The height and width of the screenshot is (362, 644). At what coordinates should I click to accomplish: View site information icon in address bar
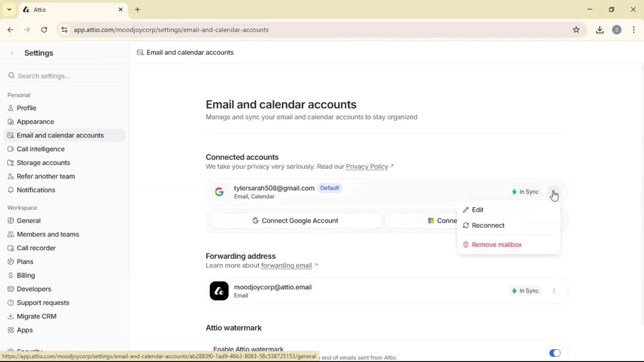[64, 30]
